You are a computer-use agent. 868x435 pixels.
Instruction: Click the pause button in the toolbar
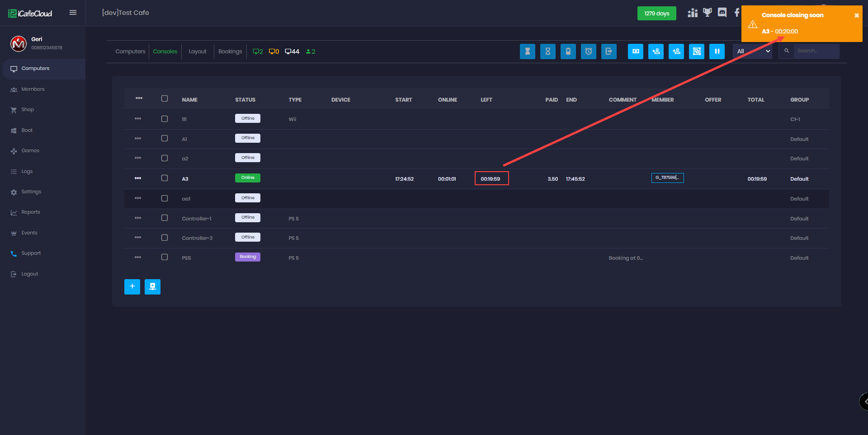tap(717, 51)
